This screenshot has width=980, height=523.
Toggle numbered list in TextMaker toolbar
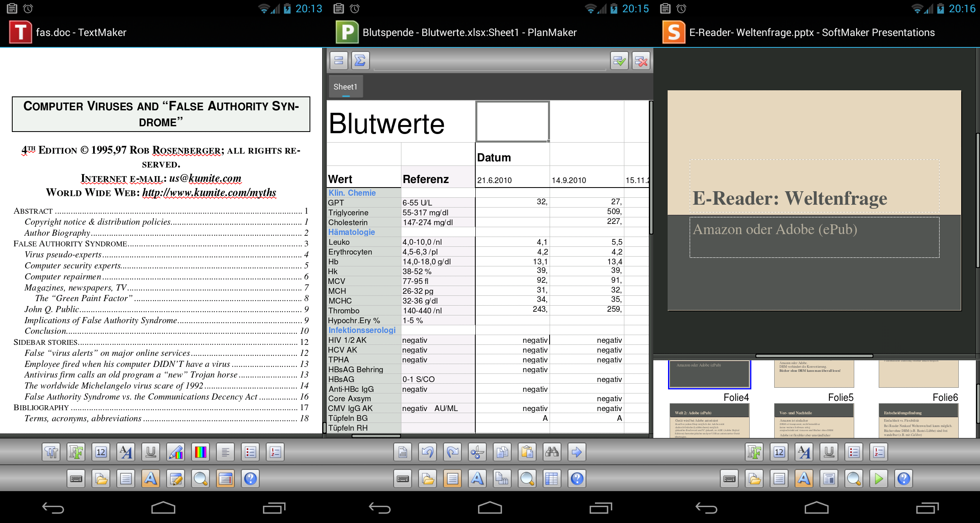275,452
